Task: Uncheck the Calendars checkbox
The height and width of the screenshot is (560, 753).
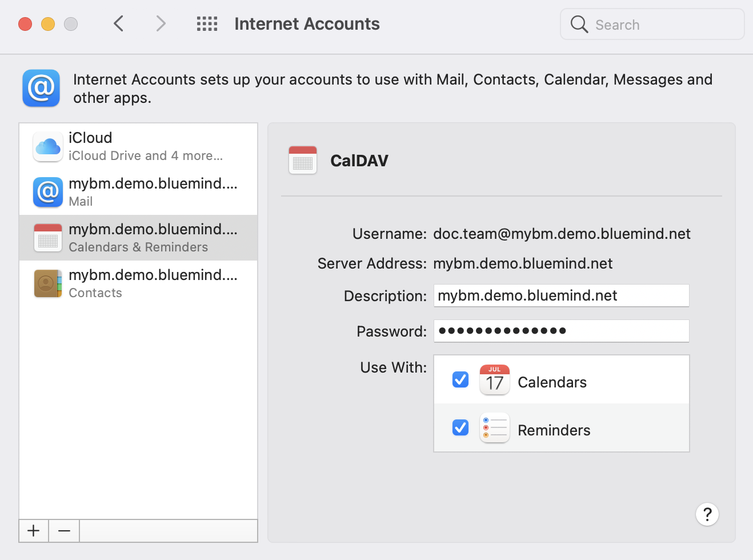Action: coord(460,380)
